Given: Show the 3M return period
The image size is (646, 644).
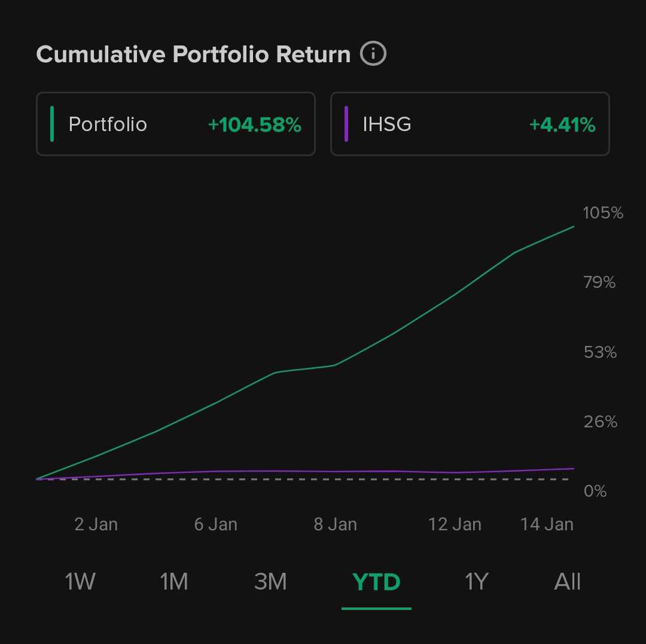Looking at the screenshot, I should 270,581.
